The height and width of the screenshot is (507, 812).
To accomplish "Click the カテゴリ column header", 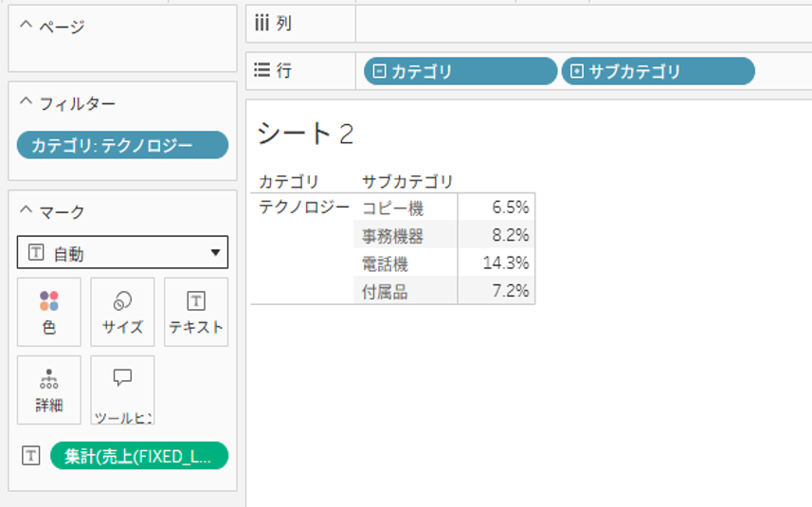I will [288, 182].
